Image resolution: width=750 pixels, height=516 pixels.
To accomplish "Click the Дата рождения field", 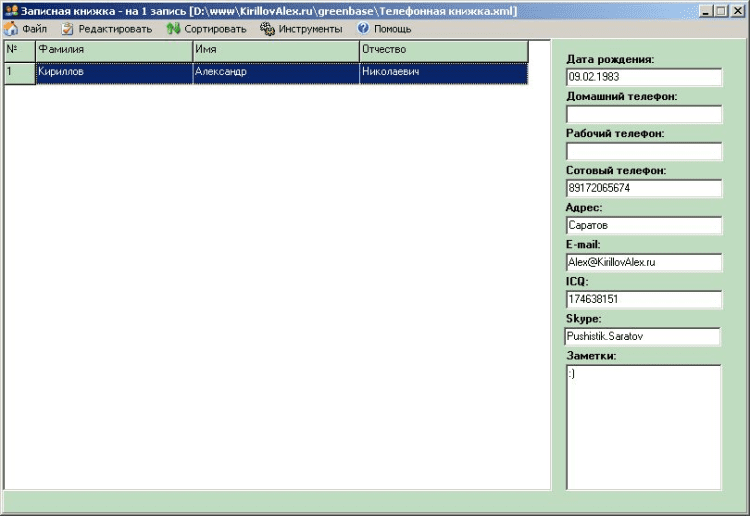I will tap(644, 77).
